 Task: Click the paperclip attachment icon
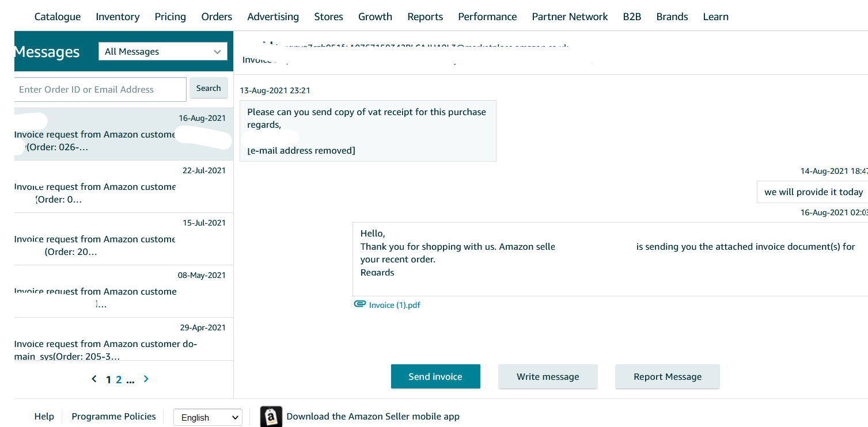[x=359, y=304]
